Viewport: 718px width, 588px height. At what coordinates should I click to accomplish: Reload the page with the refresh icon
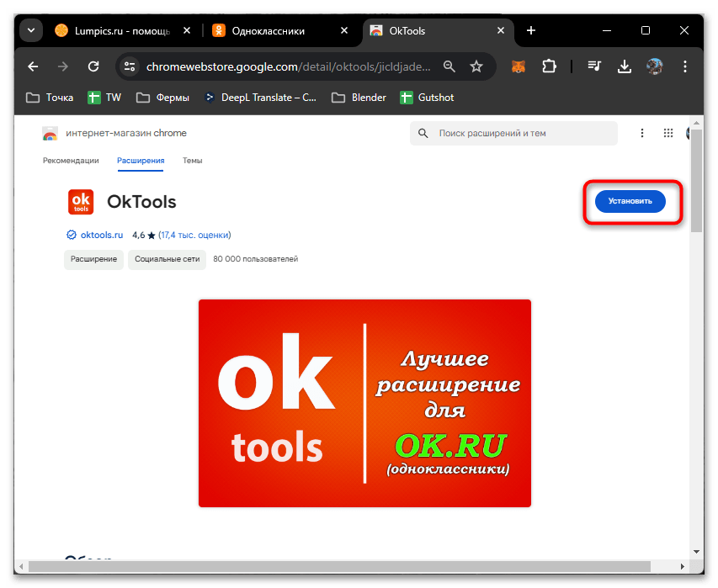tap(93, 66)
